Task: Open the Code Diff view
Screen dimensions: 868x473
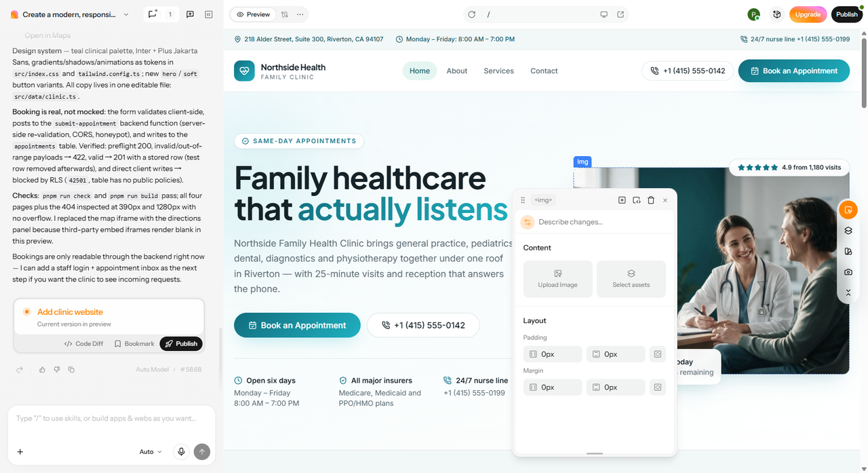Action: tap(84, 344)
